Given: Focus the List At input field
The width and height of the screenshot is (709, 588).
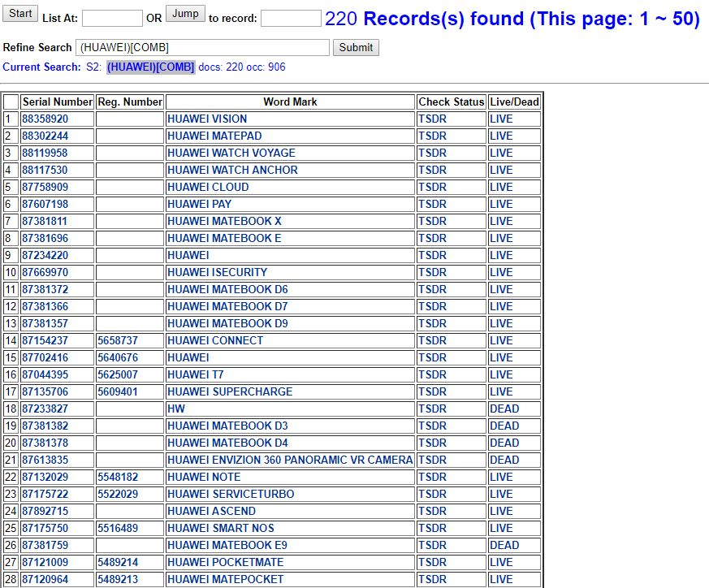Looking at the screenshot, I should [x=112, y=19].
